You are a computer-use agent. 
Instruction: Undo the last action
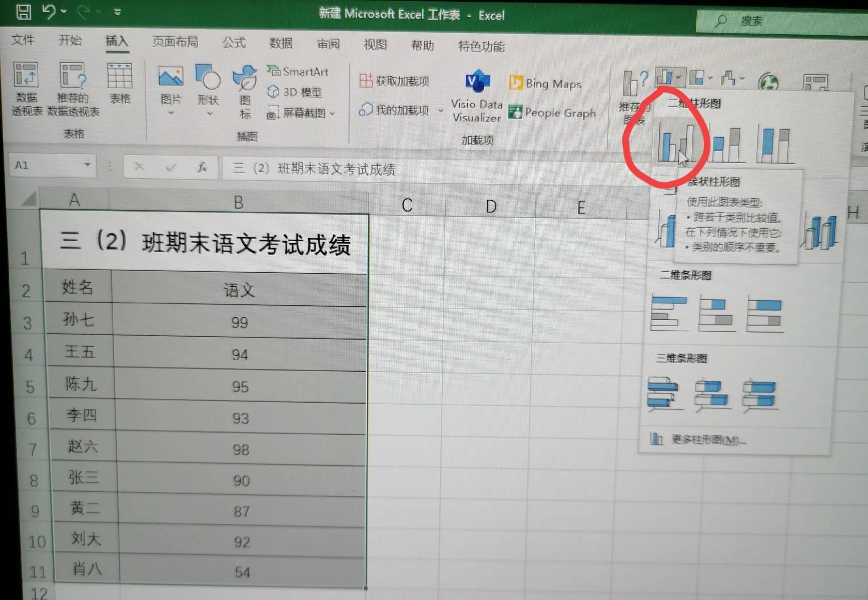(49, 12)
